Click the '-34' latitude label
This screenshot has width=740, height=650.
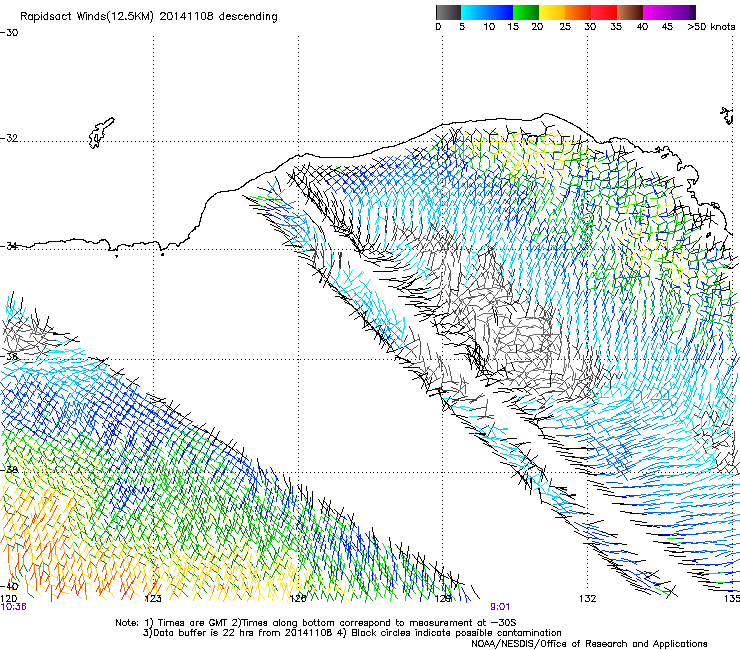(x=9, y=246)
